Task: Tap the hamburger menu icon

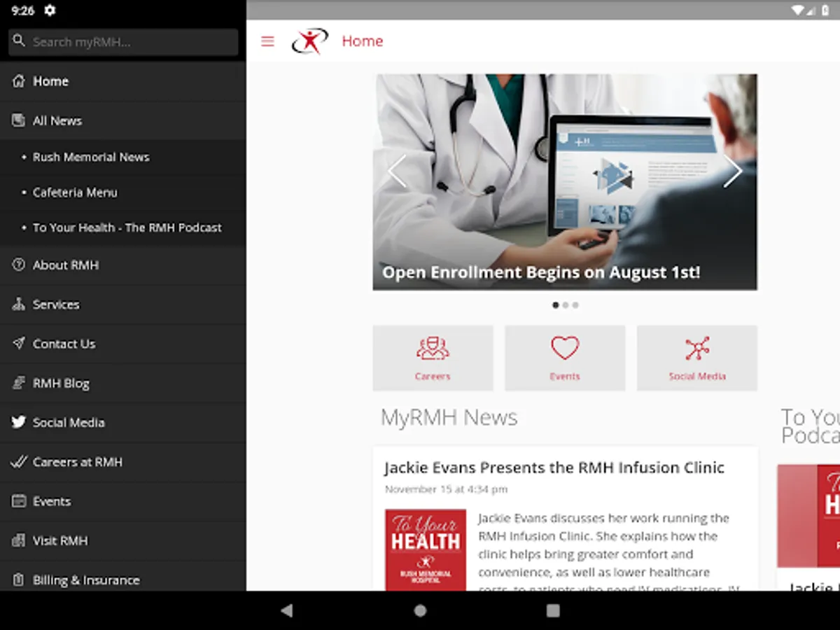Action: click(267, 41)
